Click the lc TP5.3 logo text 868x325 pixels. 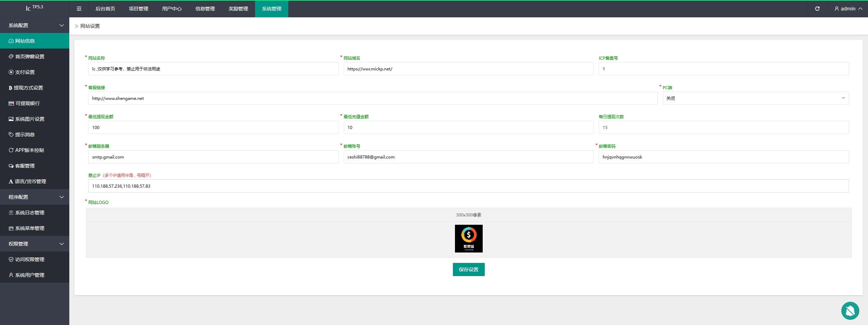35,8
